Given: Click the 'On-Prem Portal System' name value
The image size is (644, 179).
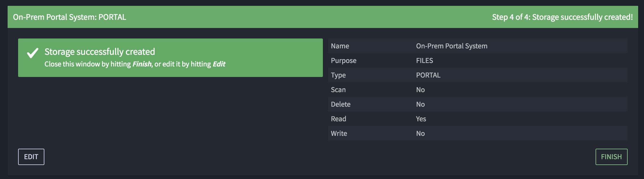Looking at the screenshot, I should click(x=452, y=46).
